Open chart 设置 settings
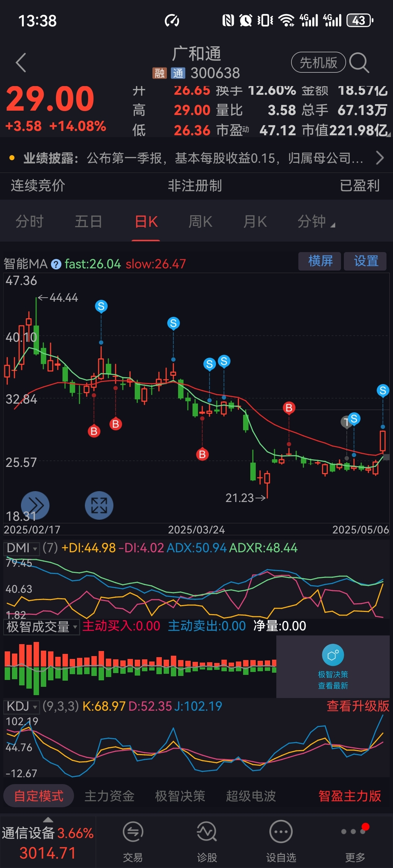This screenshot has width=393, height=868. coord(365,261)
